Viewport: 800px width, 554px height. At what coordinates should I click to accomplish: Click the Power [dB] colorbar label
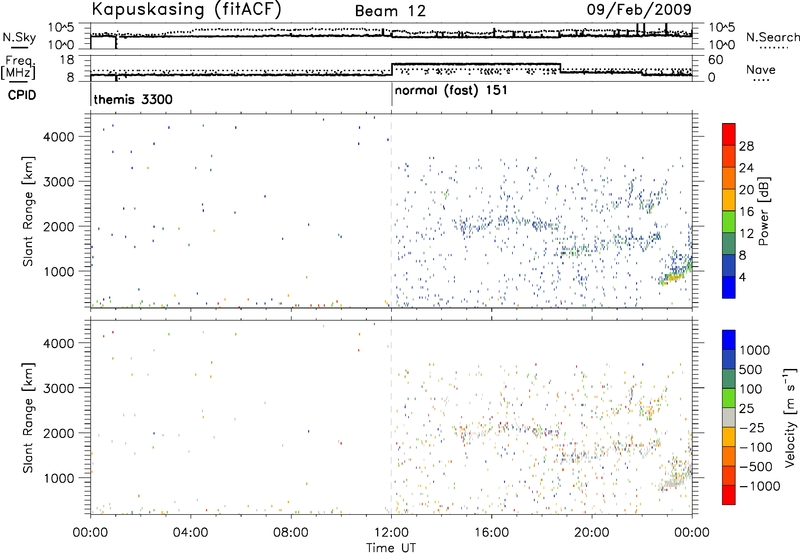[763, 211]
